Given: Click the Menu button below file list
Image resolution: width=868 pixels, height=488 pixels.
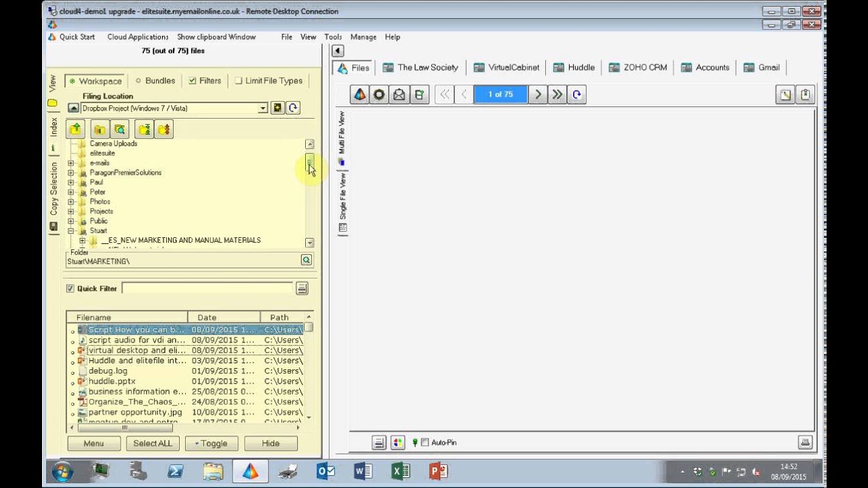Looking at the screenshot, I should pyautogui.click(x=94, y=443).
